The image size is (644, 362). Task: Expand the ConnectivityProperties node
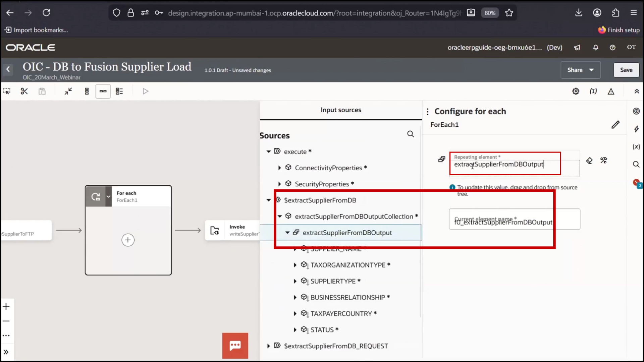click(x=279, y=168)
